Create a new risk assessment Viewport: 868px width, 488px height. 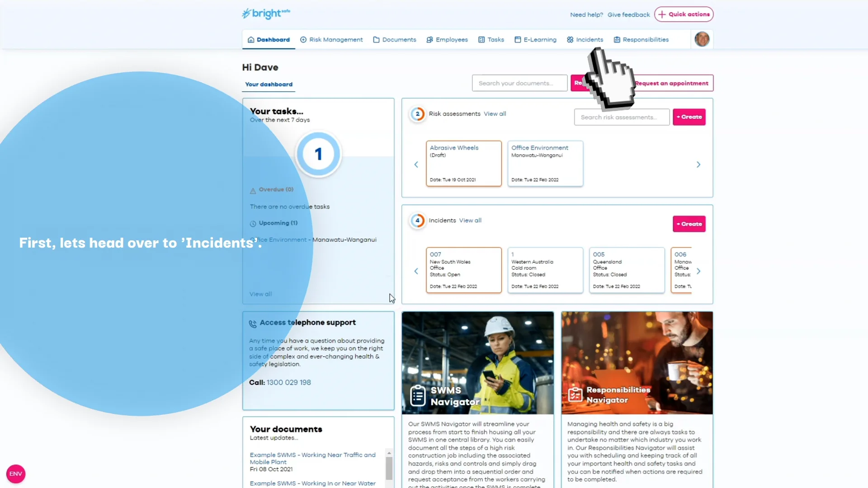[689, 117]
